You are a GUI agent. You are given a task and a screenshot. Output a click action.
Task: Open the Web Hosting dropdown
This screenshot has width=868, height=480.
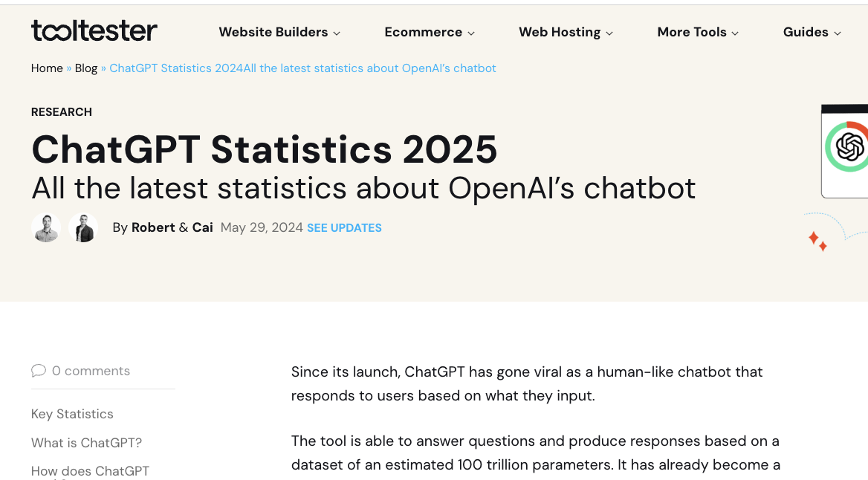tap(559, 32)
